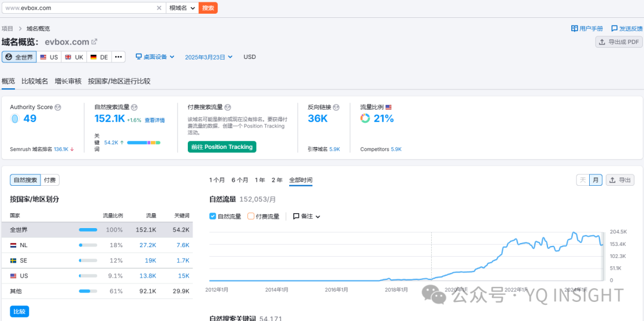Toggle 自然流量 checkbox in chart legend

213,216
